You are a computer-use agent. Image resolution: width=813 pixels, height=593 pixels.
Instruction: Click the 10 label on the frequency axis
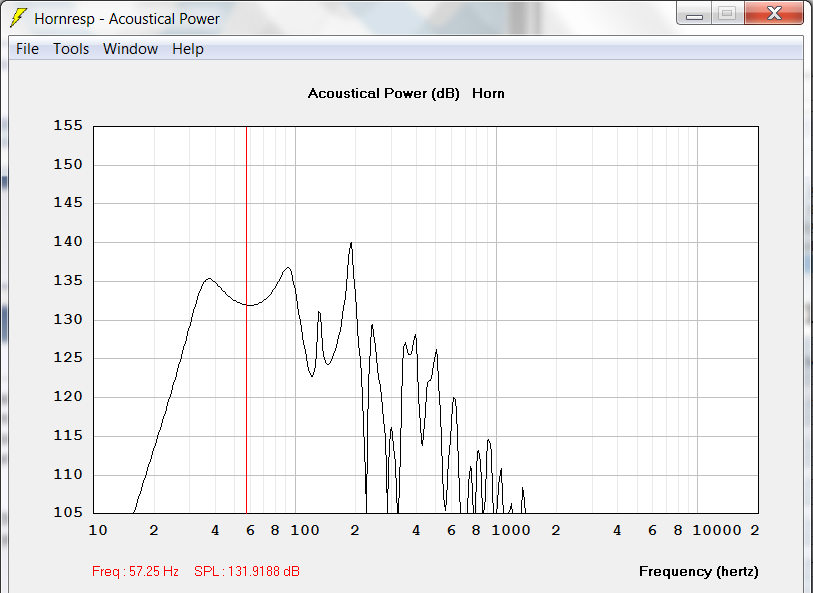(x=98, y=530)
